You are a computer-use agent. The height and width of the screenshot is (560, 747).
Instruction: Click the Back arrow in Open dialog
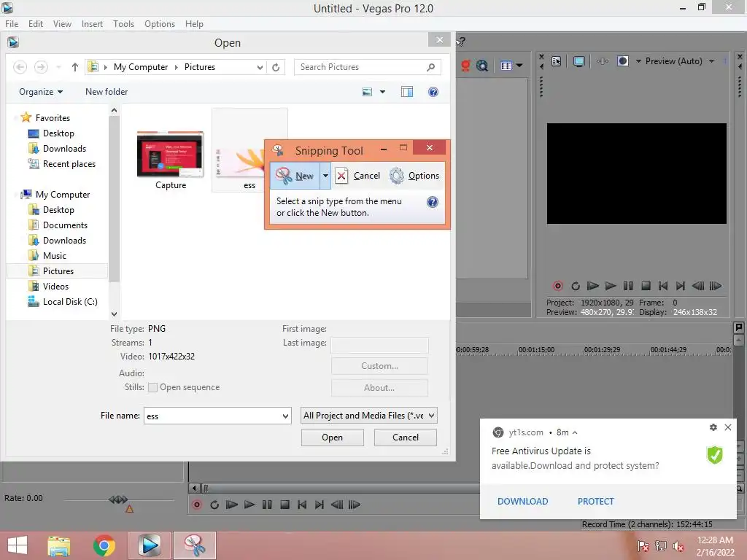click(20, 67)
